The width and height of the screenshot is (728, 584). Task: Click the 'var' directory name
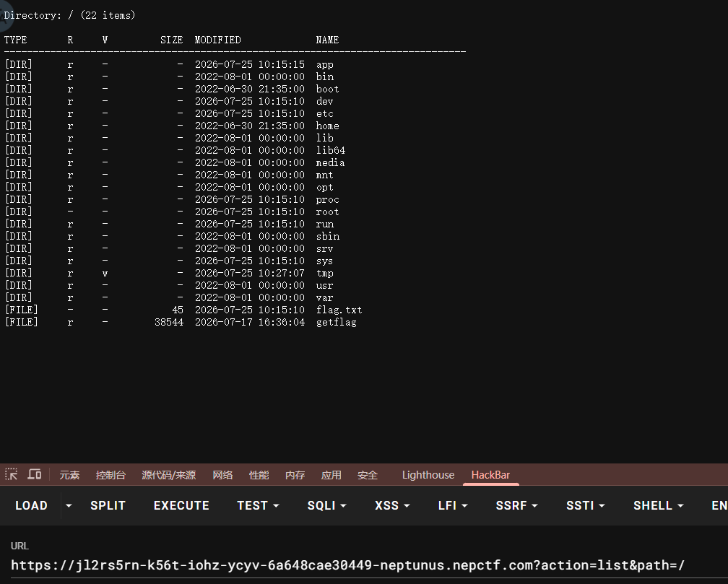324,297
